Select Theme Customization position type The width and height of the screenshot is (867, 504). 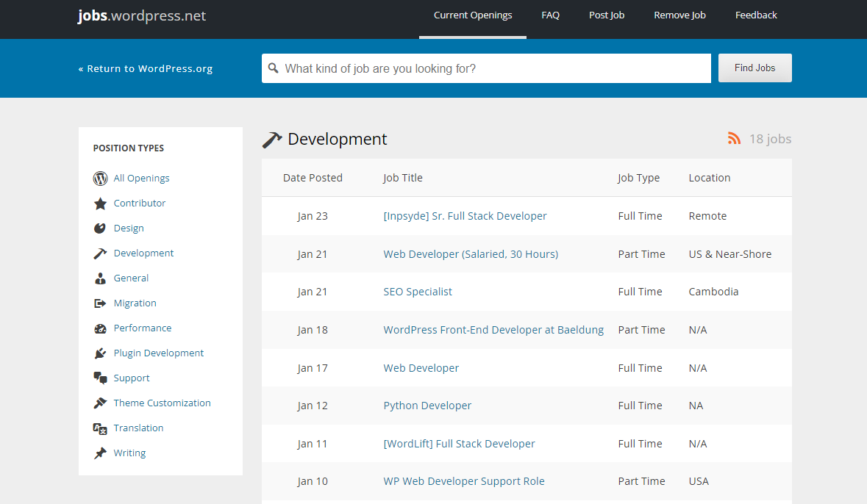click(162, 403)
